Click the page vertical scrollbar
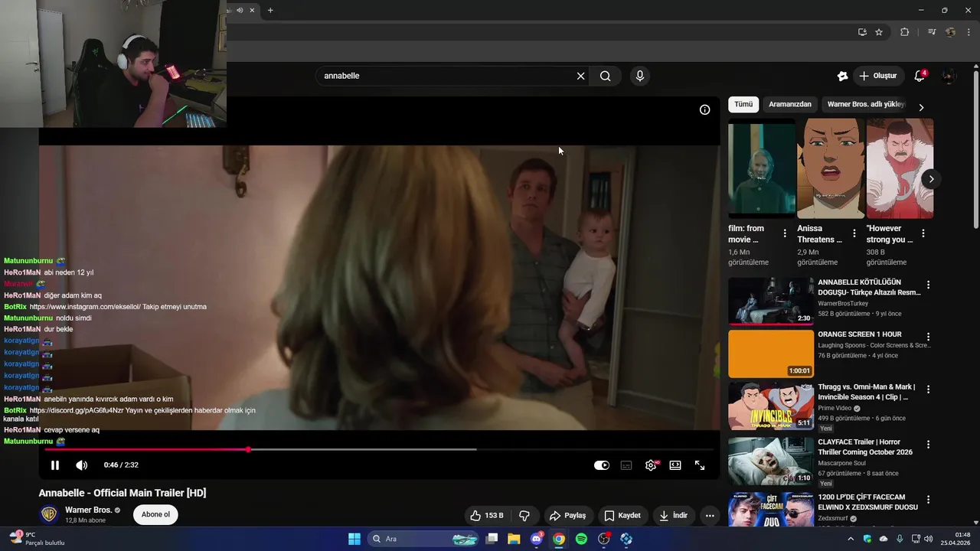The height and width of the screenshot is (551, 980). coord(976,149)
